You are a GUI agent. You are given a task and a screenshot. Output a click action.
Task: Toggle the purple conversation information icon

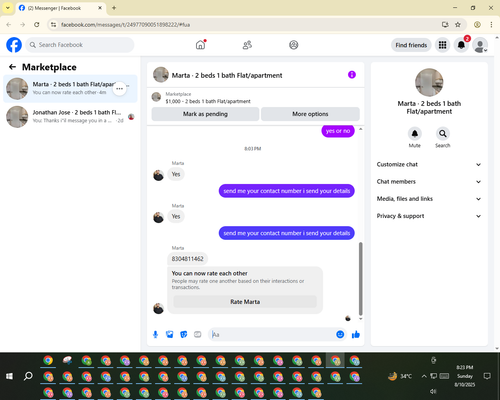click(x=352, y=75)
